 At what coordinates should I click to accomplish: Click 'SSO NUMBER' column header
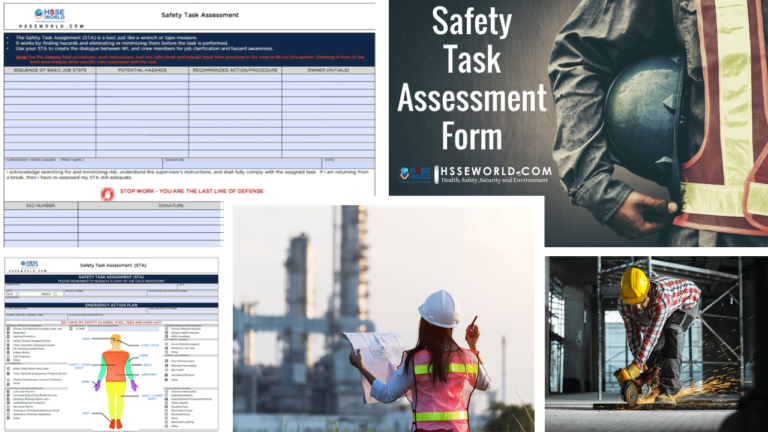pos(41,206)
